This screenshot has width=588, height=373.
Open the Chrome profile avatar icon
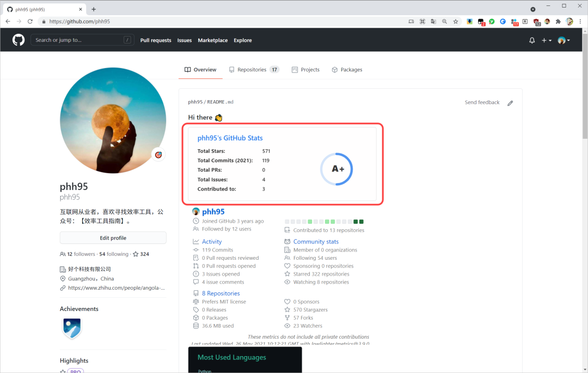pyautogui.click(x=569, y=21)
